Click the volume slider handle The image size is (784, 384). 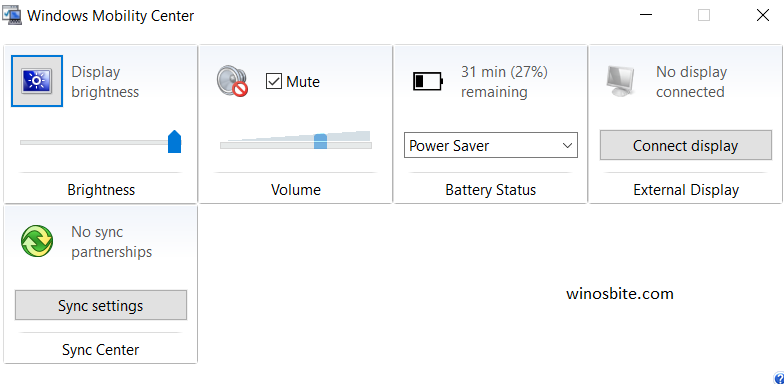pos(320,142)
